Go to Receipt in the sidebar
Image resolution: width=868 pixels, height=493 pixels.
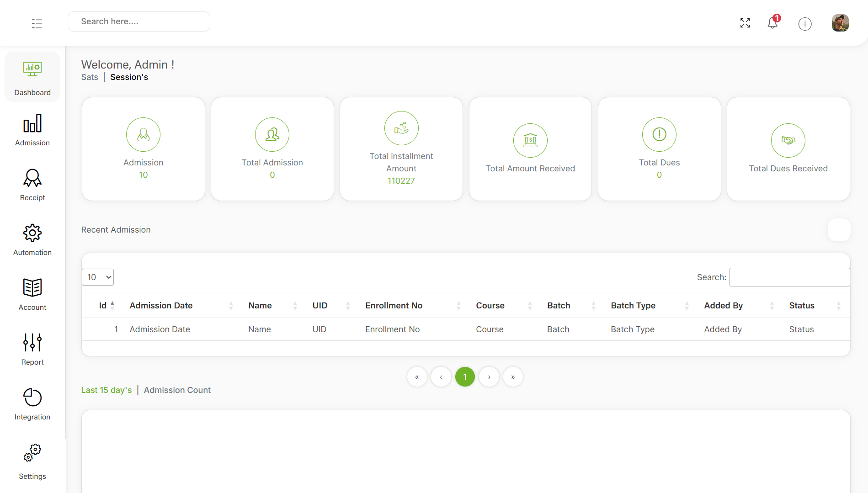pos(32,185)
